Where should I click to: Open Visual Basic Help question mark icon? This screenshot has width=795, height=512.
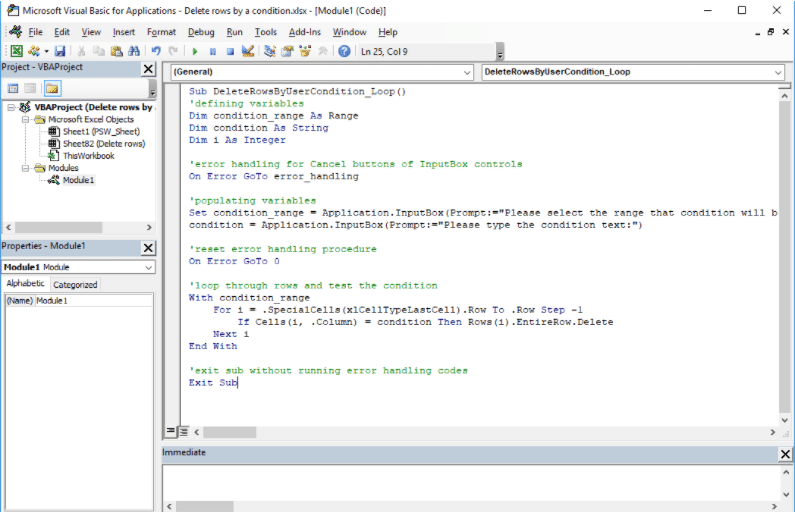coord(344,51)
